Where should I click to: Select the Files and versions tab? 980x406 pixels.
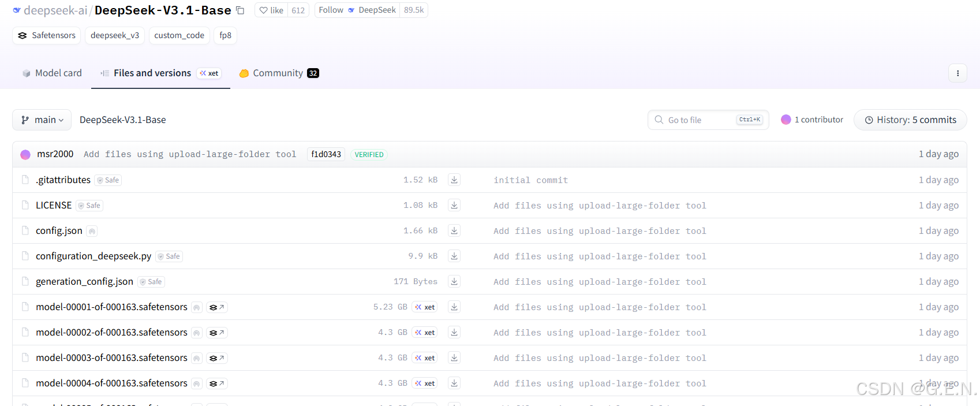click(x=160, y=73)
